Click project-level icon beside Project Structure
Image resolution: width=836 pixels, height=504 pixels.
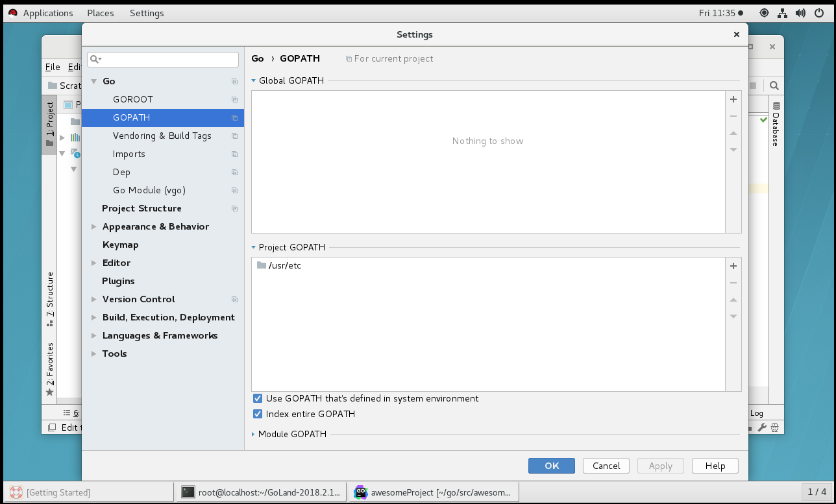[234, 208]
